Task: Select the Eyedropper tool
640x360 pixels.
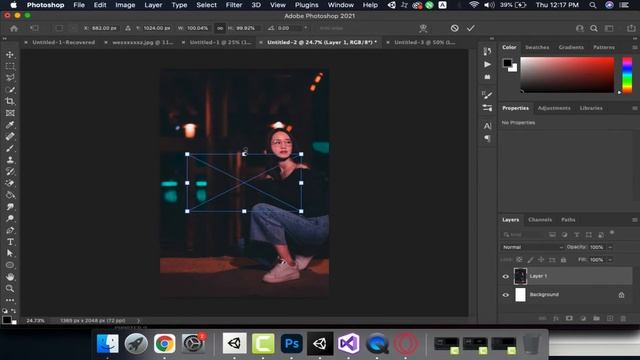Action: pyautogui.click(x=10, y=125)
